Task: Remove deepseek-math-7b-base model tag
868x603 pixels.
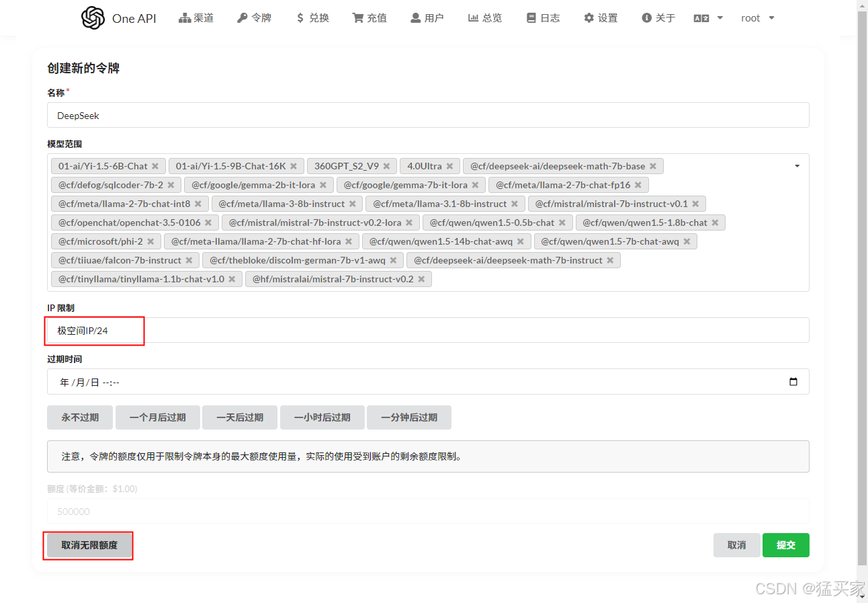Action: click(652, 166)
